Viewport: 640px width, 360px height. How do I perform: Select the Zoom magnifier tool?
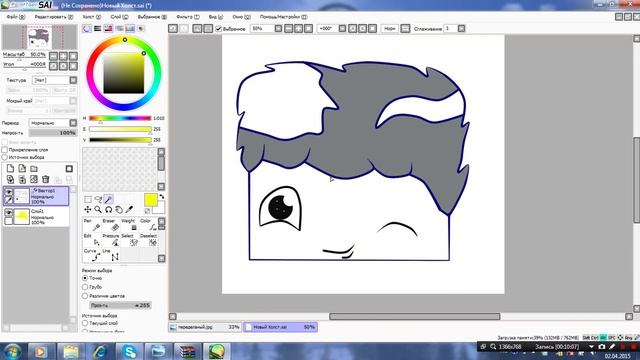click(98, 209)
